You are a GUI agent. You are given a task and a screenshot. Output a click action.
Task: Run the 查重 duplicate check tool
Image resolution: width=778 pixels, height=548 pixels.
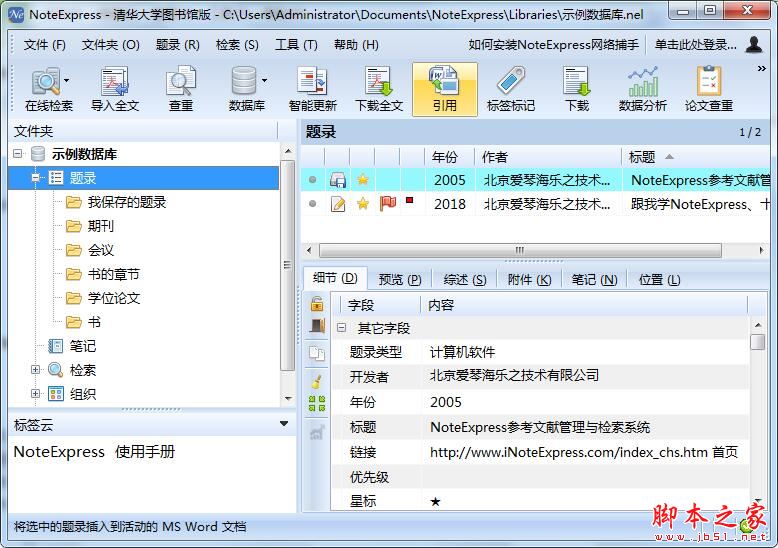coord(181,89)
